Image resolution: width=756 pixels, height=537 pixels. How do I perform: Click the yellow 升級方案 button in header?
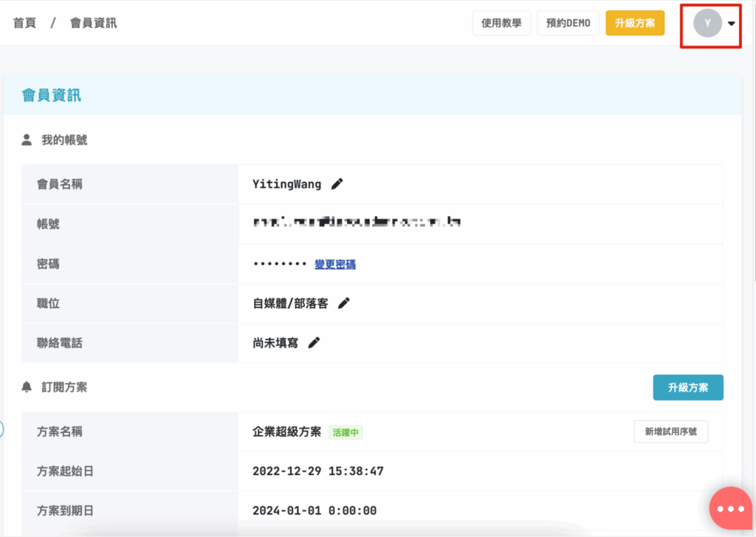point(634,23)
